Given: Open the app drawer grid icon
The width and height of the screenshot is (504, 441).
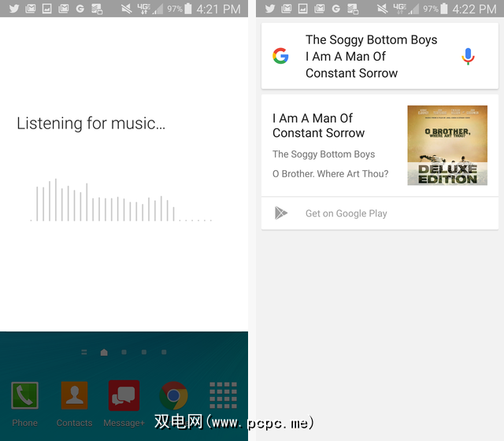Looking at the screenshot, I should tap(223, 395).
